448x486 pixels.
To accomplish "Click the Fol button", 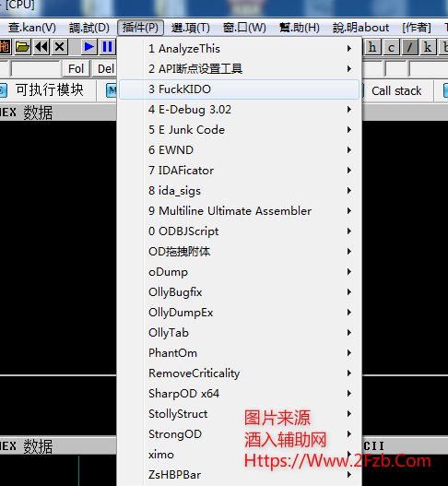I will coord(77,69).
